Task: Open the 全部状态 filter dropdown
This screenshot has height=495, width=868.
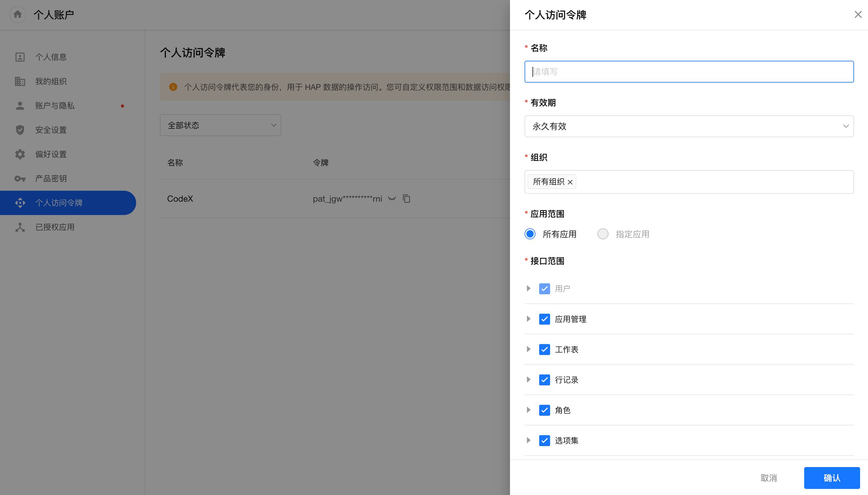Action: coord(220,125)
